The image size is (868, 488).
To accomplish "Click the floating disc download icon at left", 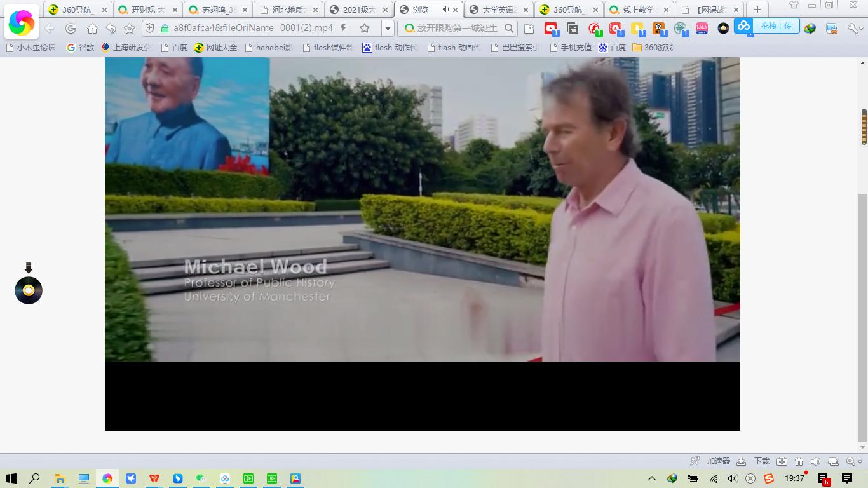I will tap(29, 290).
